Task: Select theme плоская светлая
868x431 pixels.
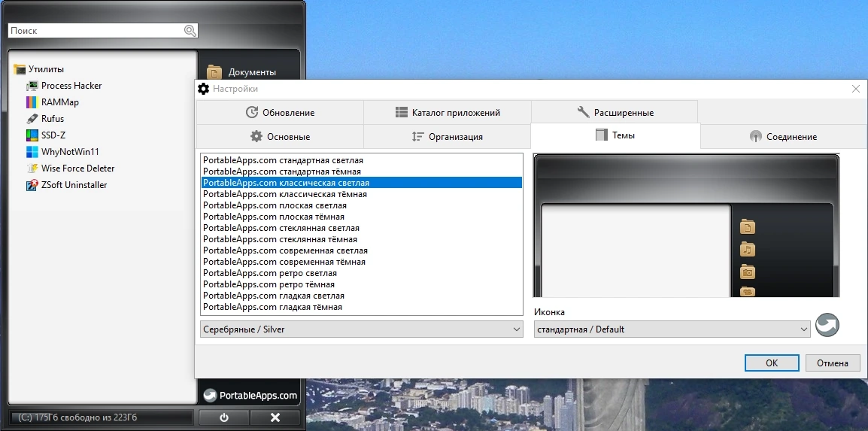Action: (x=362, y=205)
